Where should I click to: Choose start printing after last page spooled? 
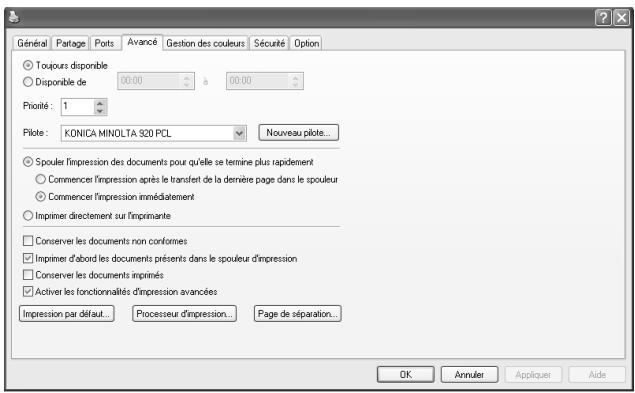pyautogui.click(x=187, y=179)
